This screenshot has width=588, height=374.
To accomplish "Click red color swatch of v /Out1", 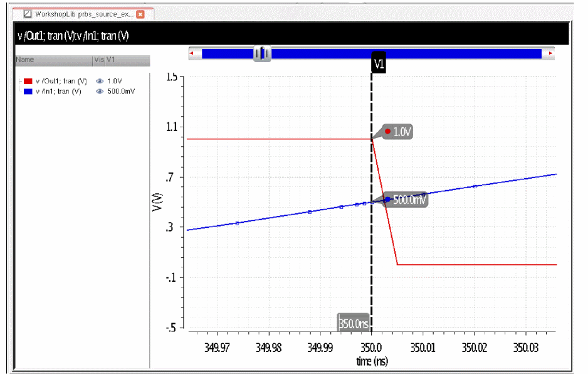I will pos(28,81).
